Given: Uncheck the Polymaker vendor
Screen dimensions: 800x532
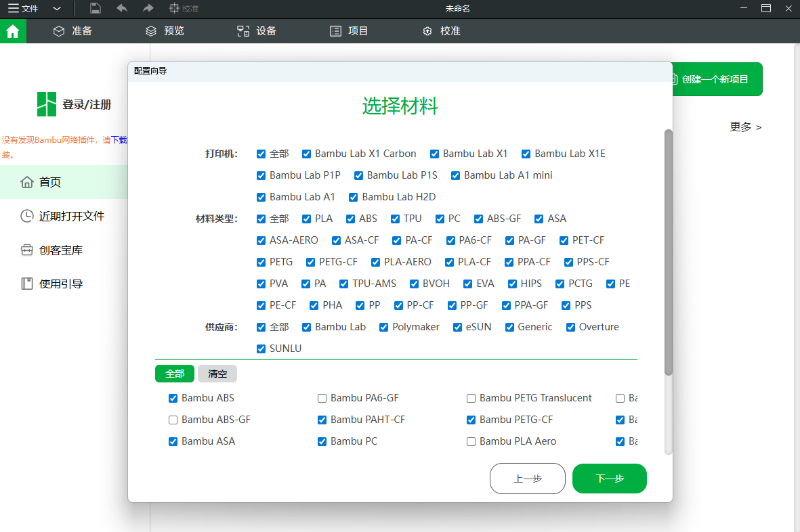Looking at the screenshot, I should 383,327.
